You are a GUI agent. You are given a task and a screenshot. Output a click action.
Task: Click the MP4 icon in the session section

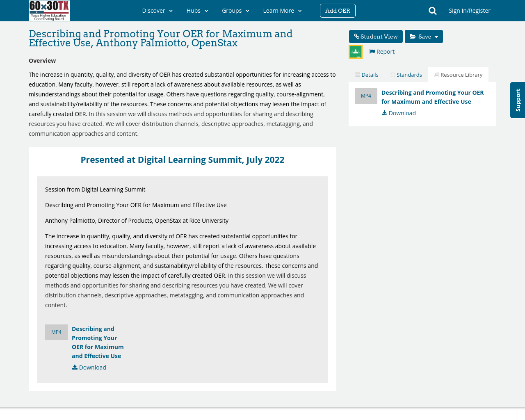56,331
